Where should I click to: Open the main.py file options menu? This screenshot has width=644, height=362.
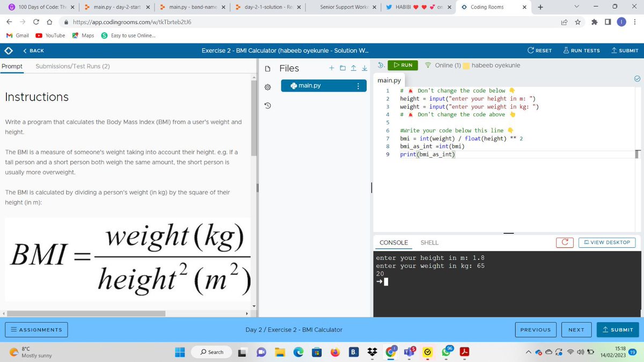pyautogui.click(x=358, y=86)
